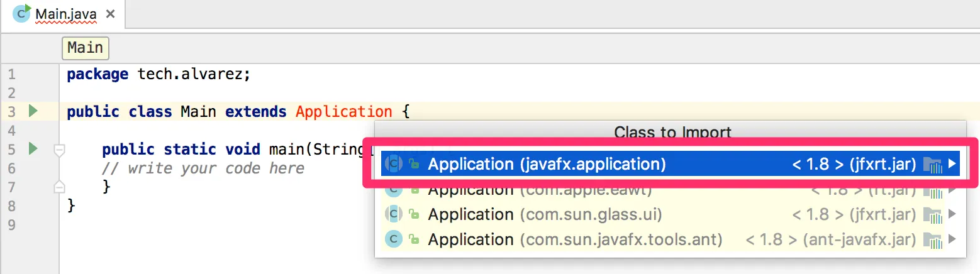Run Main class from line 3 gutter arrow
The height and width of the screenshot is (274, 980).
33,111
